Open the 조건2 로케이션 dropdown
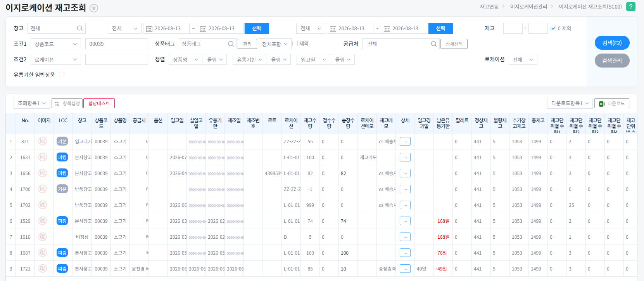 pos(56,60)
